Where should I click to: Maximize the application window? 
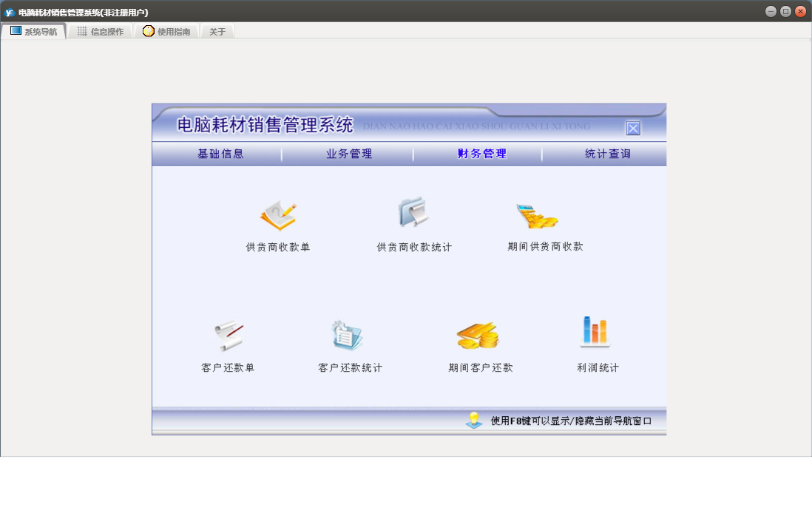click(x=785, y=11)
